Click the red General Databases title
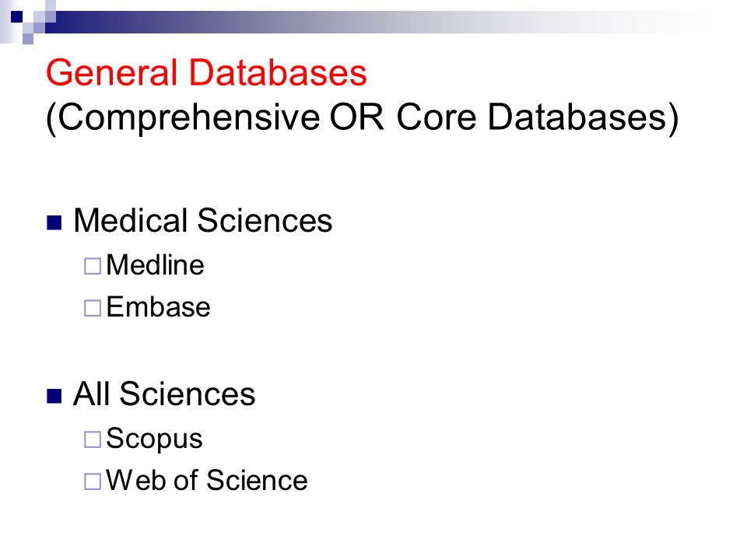The height and width of the screenshot is (560, 747). coord(206,72)
